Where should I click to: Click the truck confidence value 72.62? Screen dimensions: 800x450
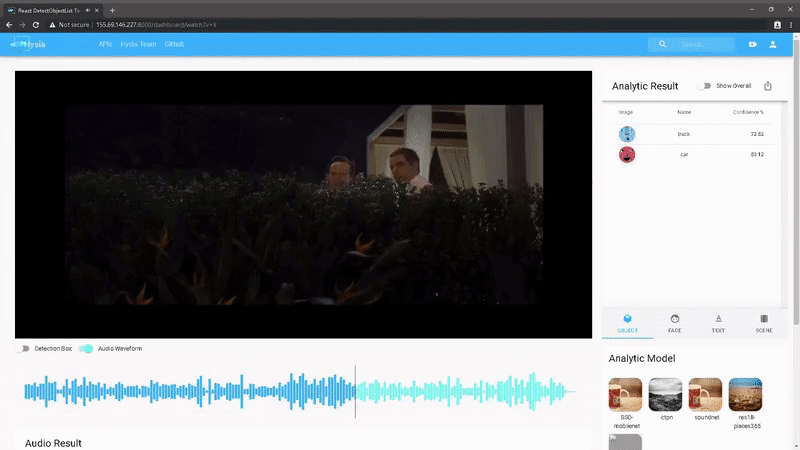click(757, 134)
